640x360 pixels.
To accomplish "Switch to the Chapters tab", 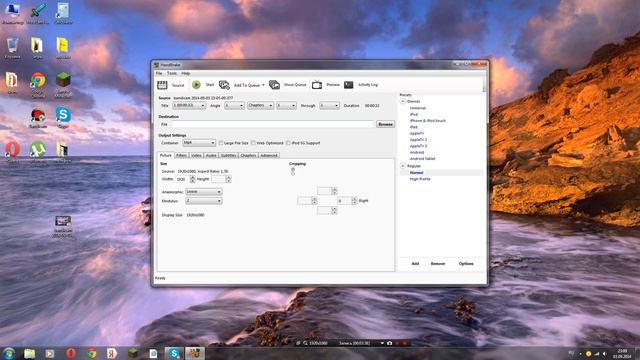I will point(248,156).
